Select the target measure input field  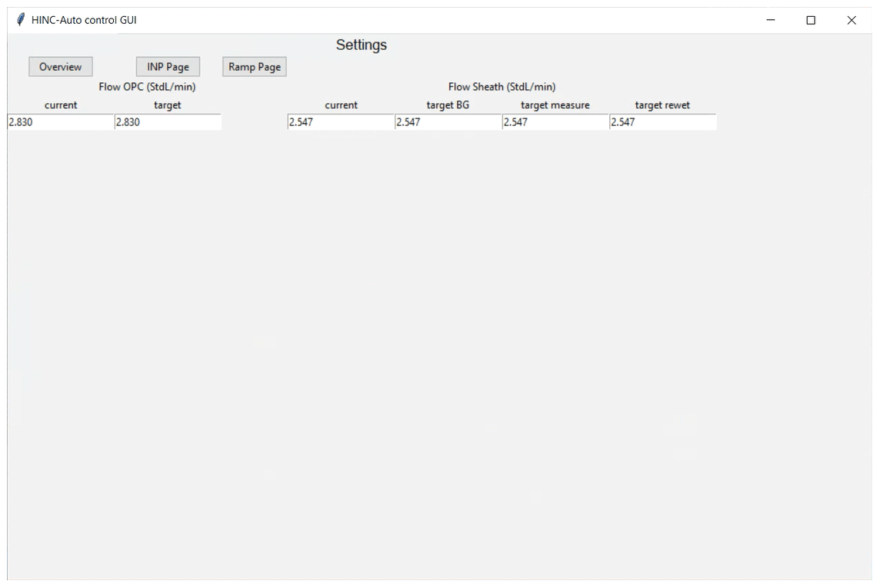555,121
